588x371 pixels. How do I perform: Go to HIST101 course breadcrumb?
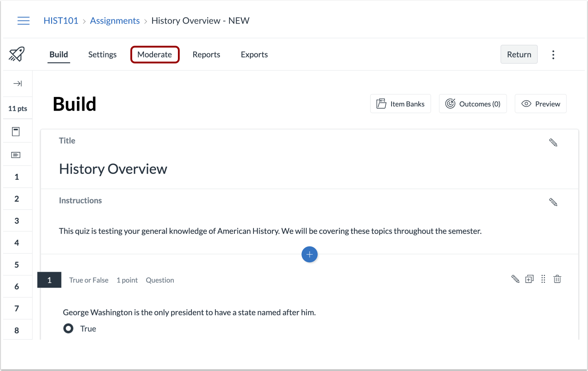pos(61,21)
